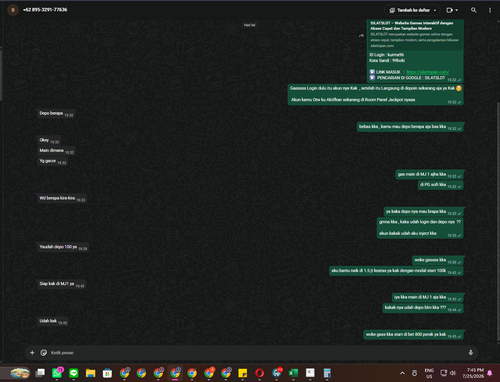Open Opera browser from the taskbar

point(259,373)
